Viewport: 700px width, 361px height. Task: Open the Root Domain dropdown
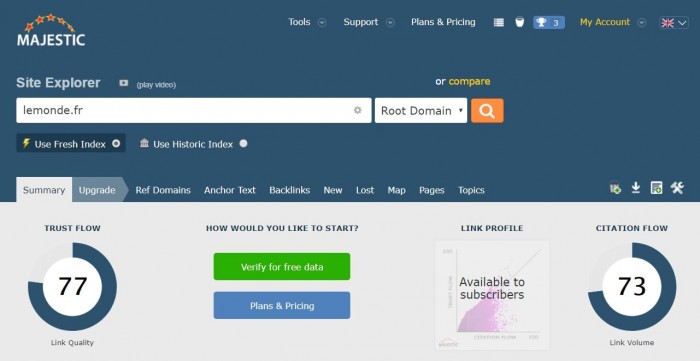(421, 111)
